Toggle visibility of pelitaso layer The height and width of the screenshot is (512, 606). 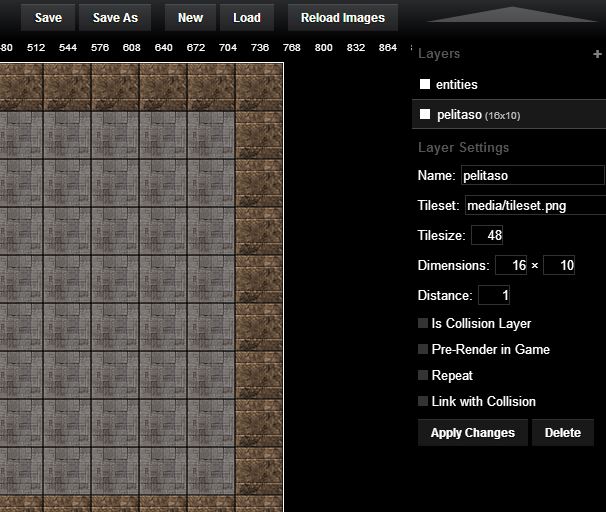pyautogui.click(x=424, y=115)
